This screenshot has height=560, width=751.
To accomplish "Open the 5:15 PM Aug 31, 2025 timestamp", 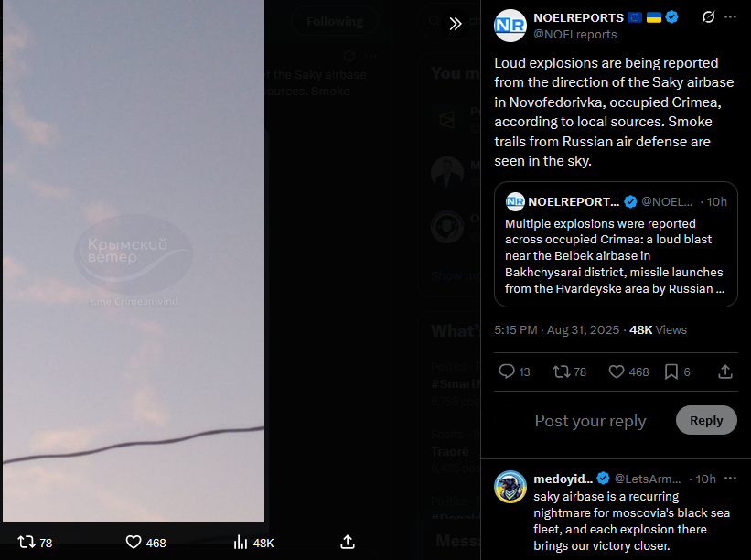I will [x=556, y=330].
